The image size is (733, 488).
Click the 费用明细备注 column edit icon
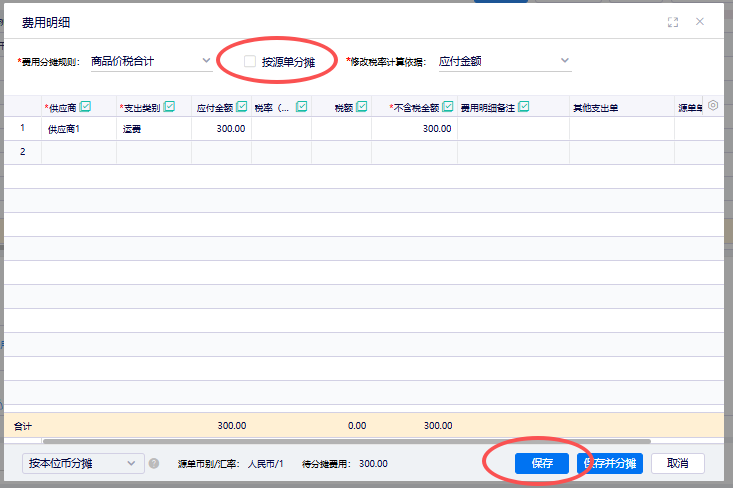tap(523, 107)
